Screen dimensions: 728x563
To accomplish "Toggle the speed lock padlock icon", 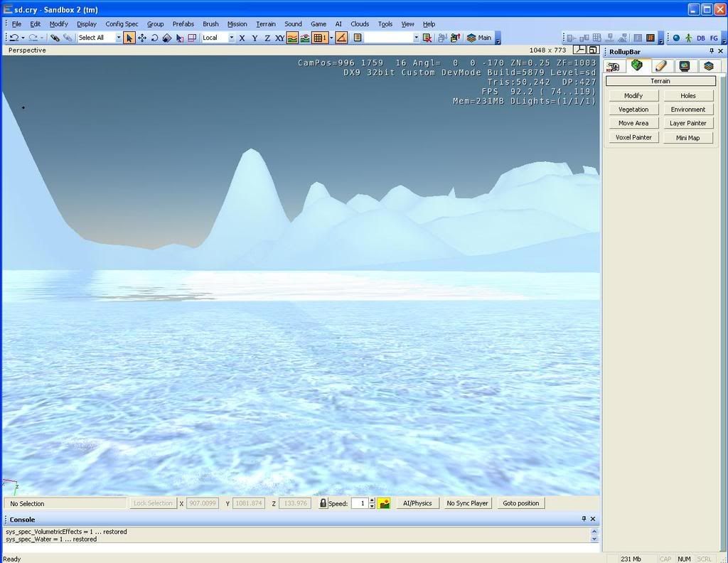I will [x=323, y=503].
